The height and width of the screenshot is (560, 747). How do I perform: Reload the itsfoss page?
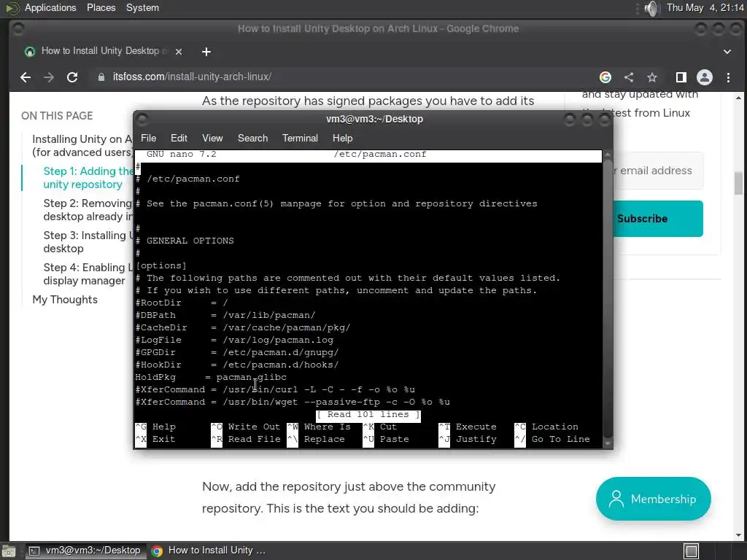click(72, 77)
